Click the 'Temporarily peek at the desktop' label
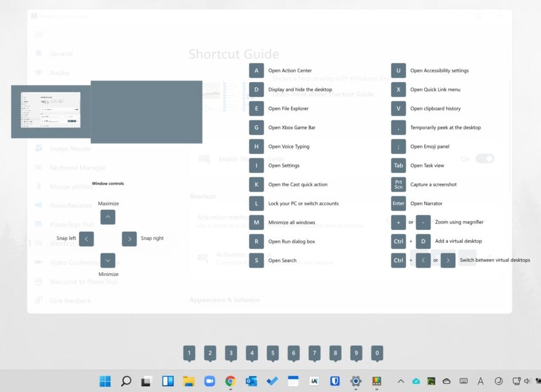The height and width of the screenshot is (392, 541). click(x=445, y=127)
